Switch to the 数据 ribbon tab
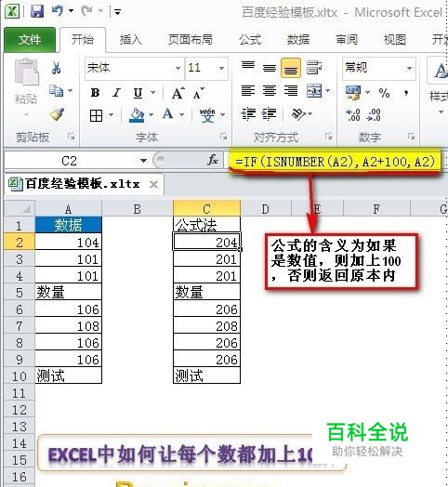 pos(298,39)
